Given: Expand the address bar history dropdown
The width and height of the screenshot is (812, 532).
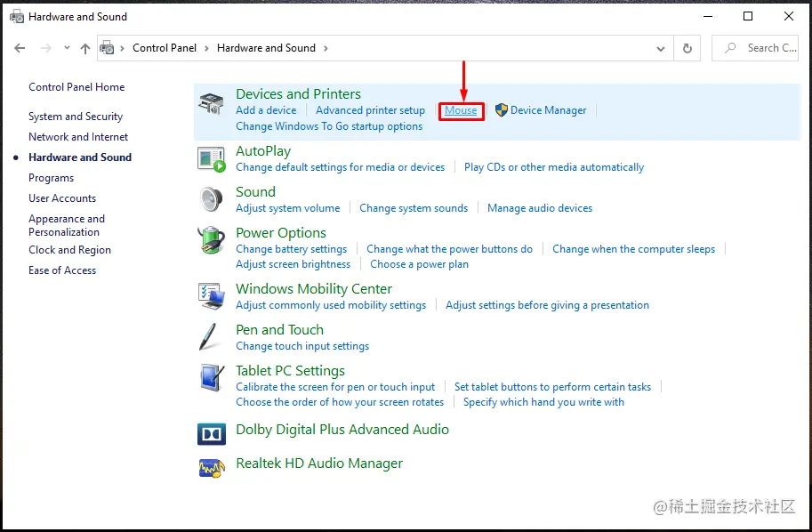Looking at the screenshot, I should pos(661,49).
